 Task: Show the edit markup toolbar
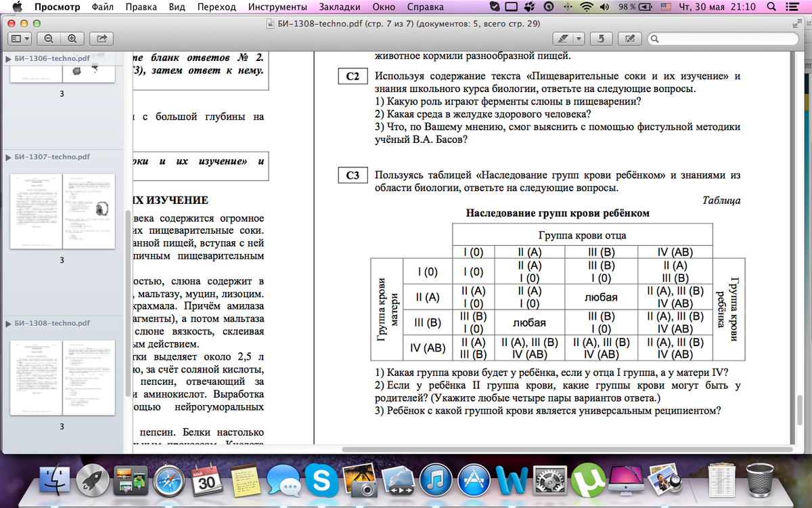tap(631, 38)
